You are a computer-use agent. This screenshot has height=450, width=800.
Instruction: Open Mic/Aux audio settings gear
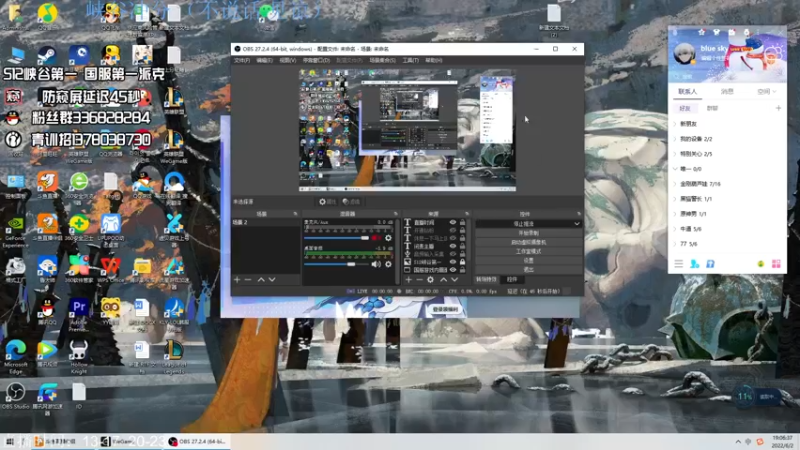point(388,238)
